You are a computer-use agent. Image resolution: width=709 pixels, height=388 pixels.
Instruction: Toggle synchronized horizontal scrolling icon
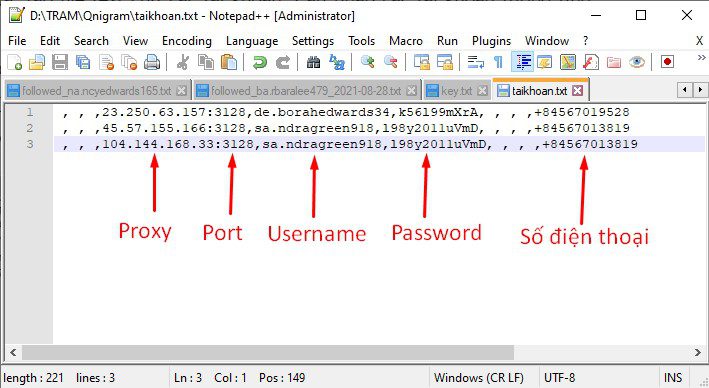[x=445, y=62]
